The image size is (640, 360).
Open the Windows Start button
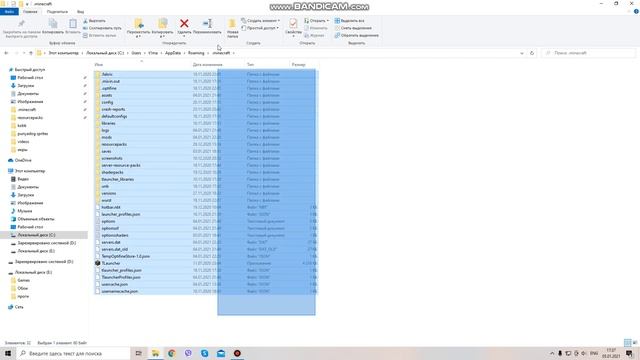(8, 353)
